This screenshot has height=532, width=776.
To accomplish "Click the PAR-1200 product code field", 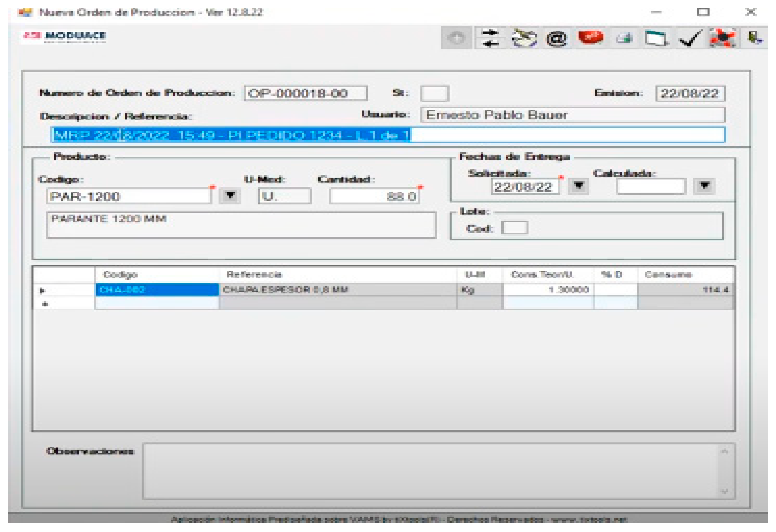I will 129,196.
